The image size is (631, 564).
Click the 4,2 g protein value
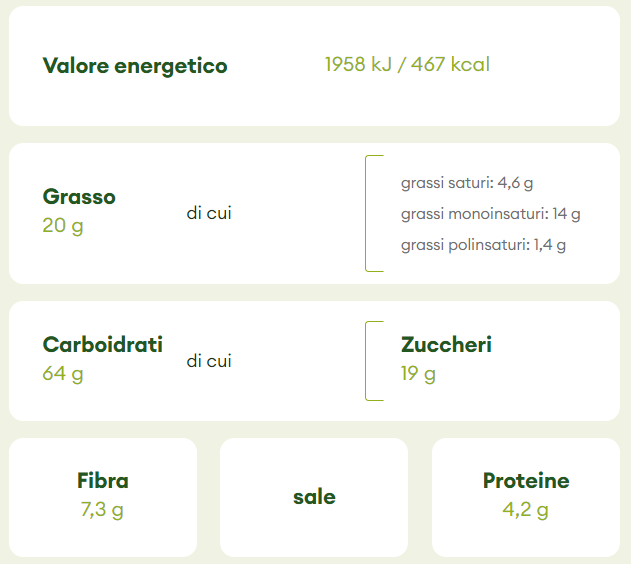point(526,510)
